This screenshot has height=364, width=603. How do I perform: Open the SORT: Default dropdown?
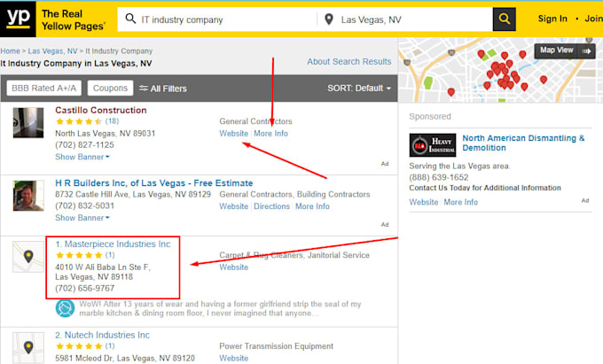359,89
